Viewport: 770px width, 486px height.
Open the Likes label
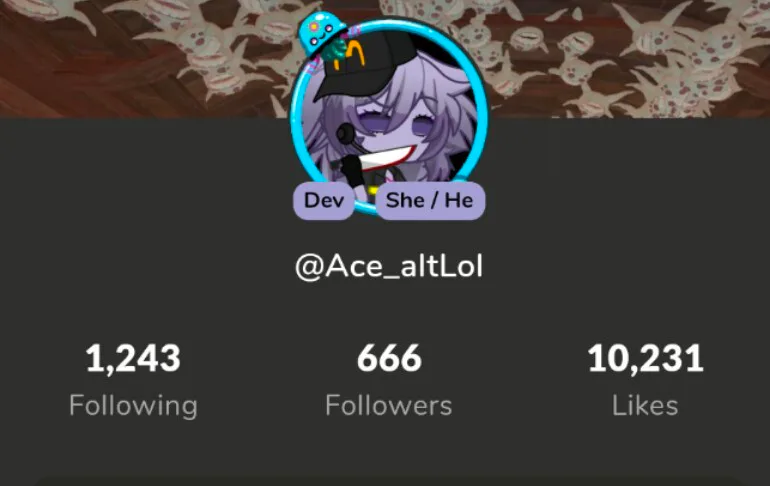pyautogui.click(x=645, y=405)
